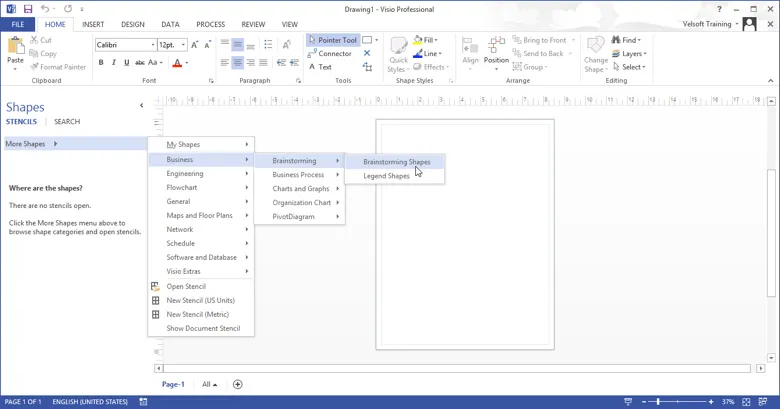Screen dimensions: 780x409
Task: Click the Cut scissors icon
Action: point(34,40)
